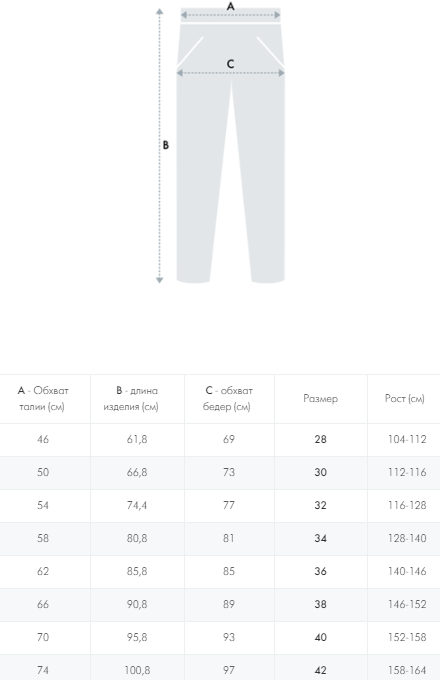Click the 'A - Обхват талии (см)' header
This screenshot has height=680, width=440.
pos(43,399)
